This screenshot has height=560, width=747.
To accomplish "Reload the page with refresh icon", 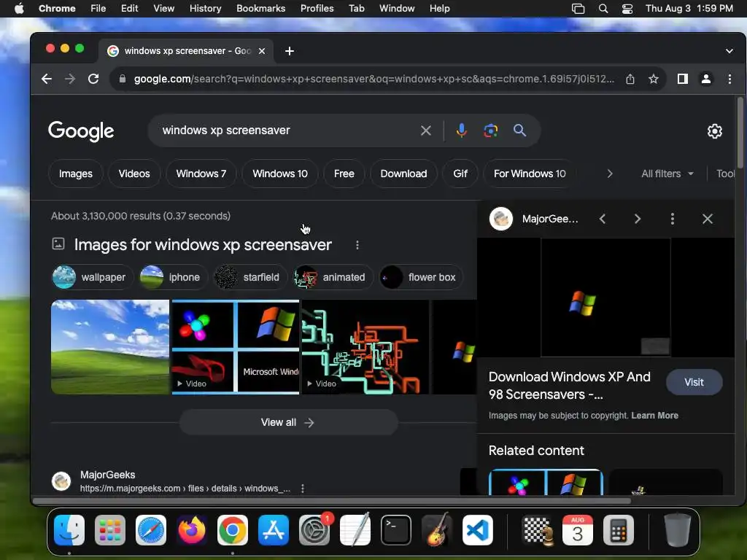I will point(93,79).
